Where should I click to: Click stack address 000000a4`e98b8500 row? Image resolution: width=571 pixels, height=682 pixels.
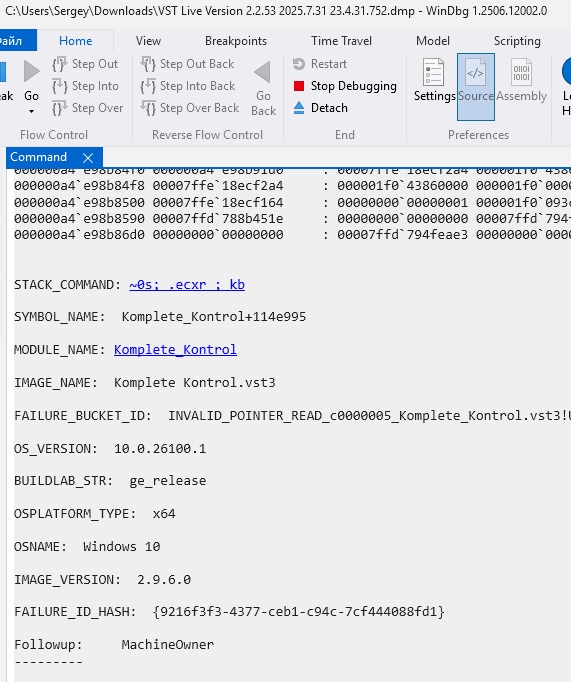[x=292, y=203]
